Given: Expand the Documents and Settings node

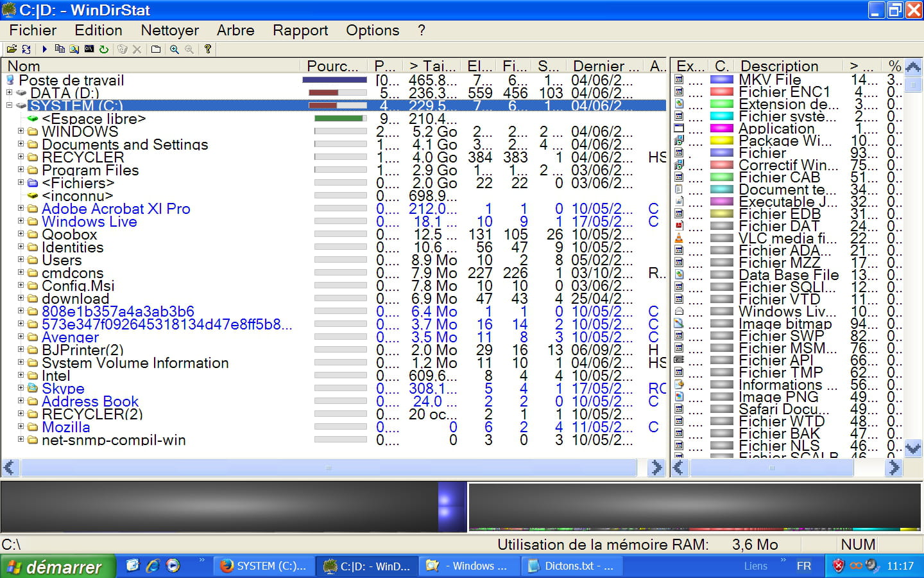Looking at the screenshot, I should [x=21, y=144].
